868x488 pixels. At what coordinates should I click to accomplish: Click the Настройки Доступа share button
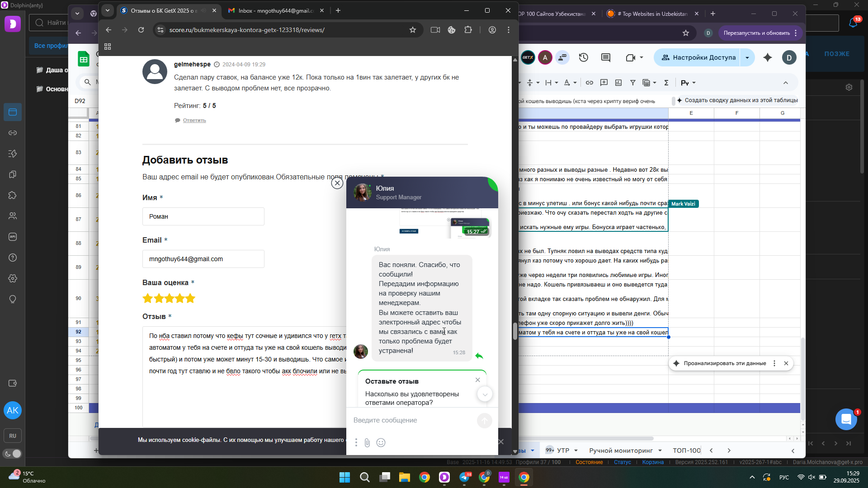coord(698,57)
